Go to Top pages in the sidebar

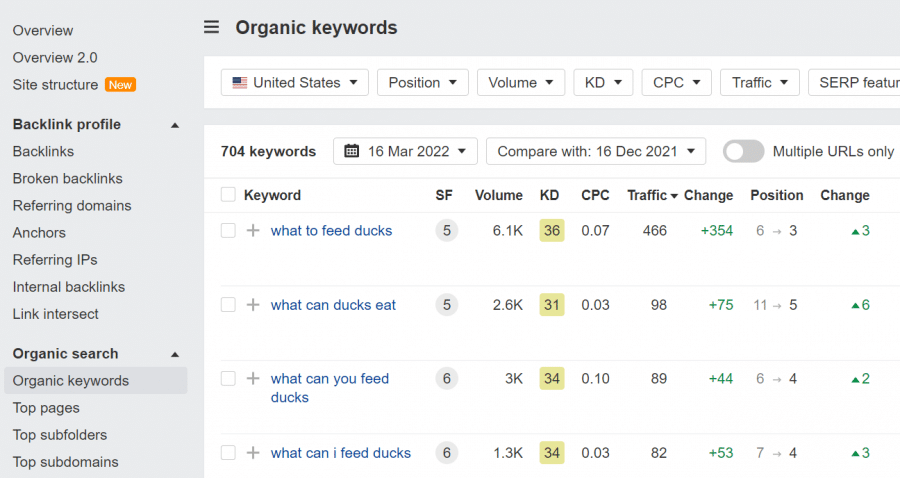(x=46, y=408)
